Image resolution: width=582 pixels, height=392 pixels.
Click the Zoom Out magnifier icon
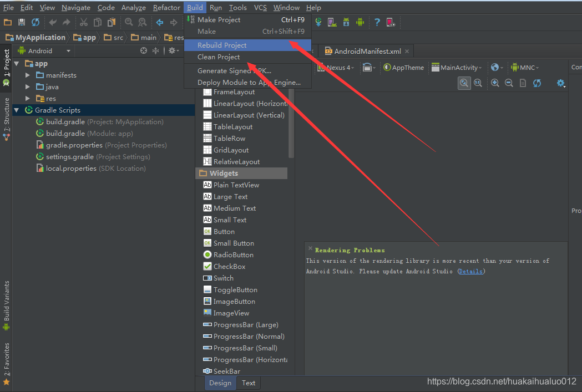pos(509,83)
